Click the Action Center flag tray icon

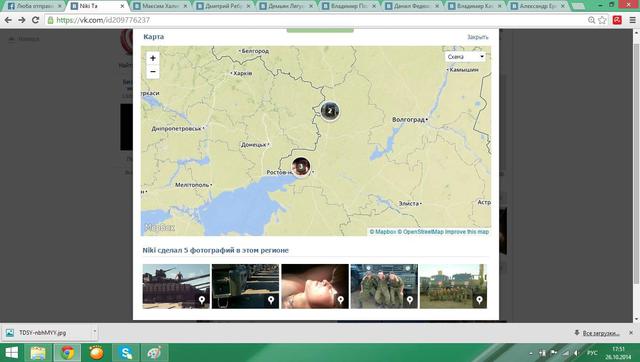pos(554,353)
